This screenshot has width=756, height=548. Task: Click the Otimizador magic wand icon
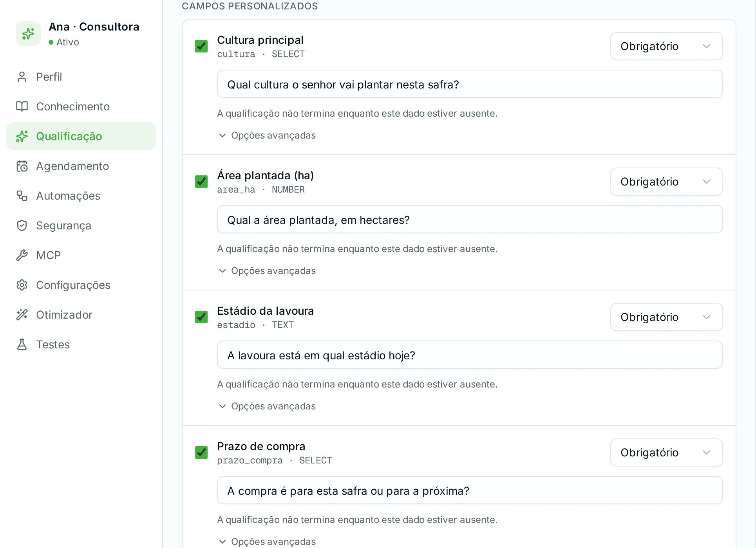(x=22, y=315)
